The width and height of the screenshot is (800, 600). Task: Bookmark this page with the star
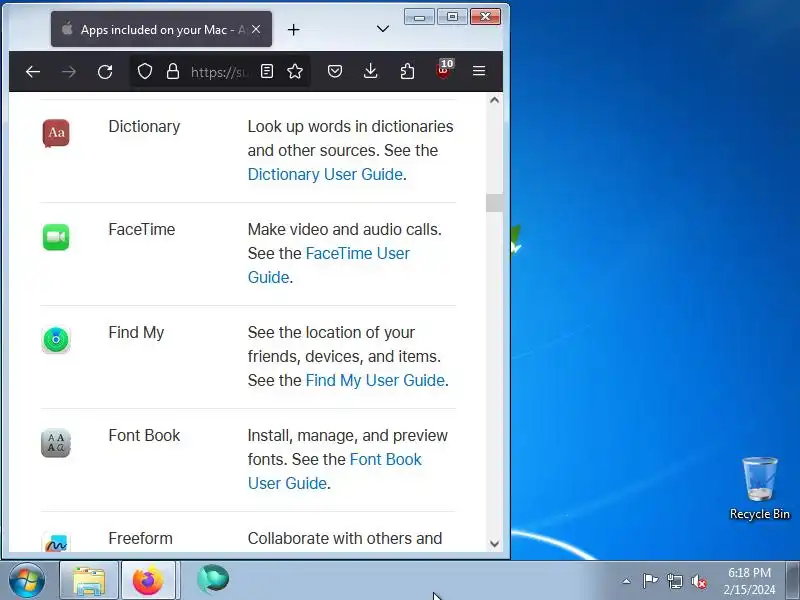295,71
